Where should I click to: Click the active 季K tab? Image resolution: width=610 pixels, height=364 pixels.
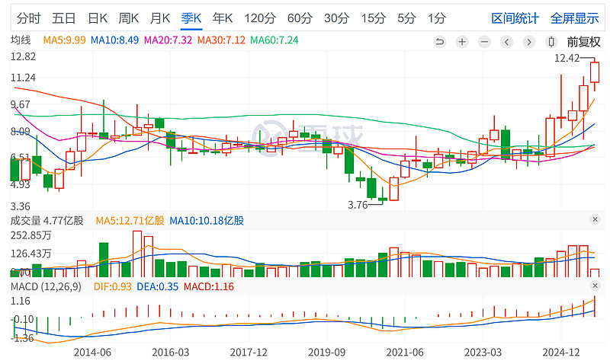tap(191, 18)
